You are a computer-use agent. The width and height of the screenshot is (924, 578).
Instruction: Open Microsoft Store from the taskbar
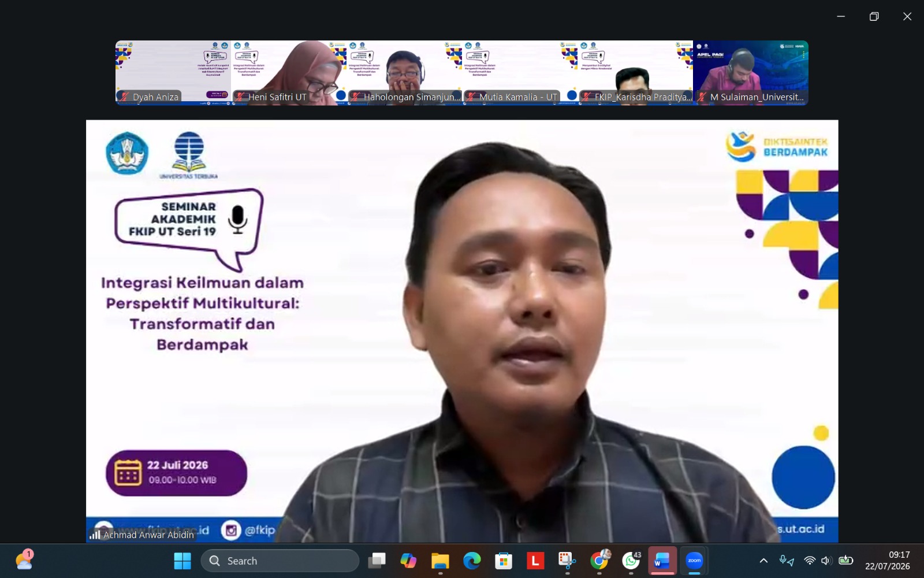(504, 561)
